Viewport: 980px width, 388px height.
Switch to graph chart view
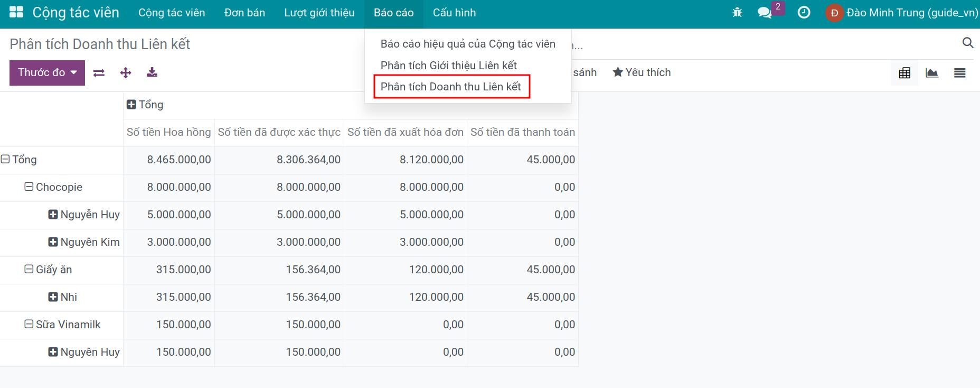tap(932, 73)
